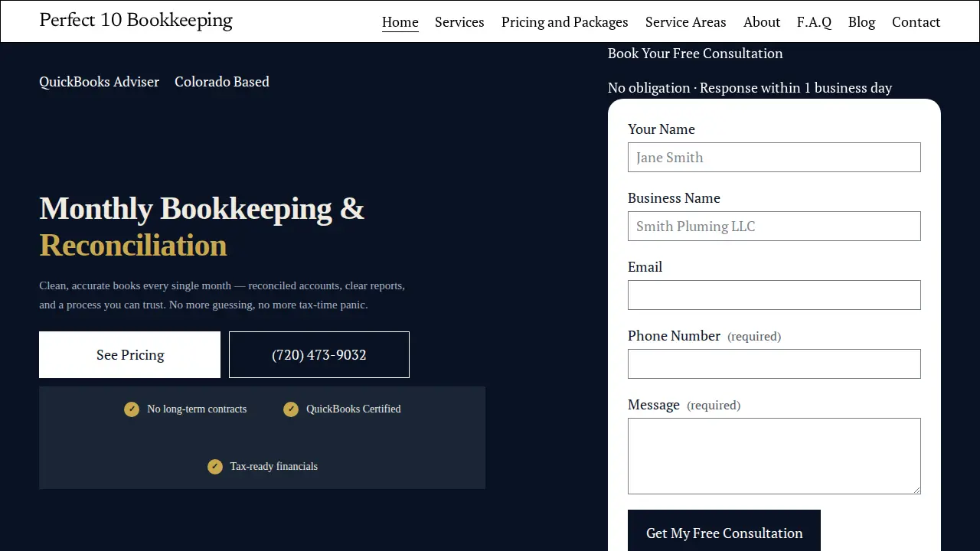
Task: Click the Message field label
Action: tap(654, 405)
